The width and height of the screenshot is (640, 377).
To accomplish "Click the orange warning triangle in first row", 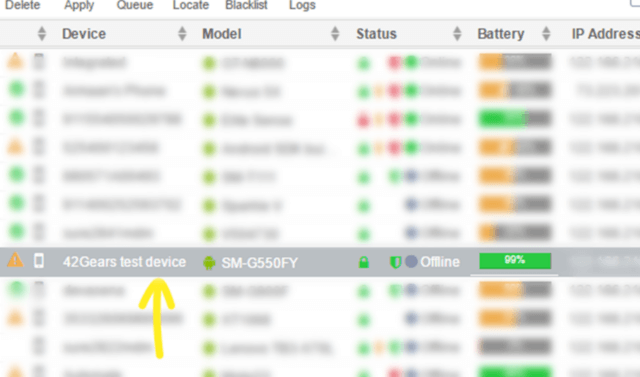I will point(15,61).
